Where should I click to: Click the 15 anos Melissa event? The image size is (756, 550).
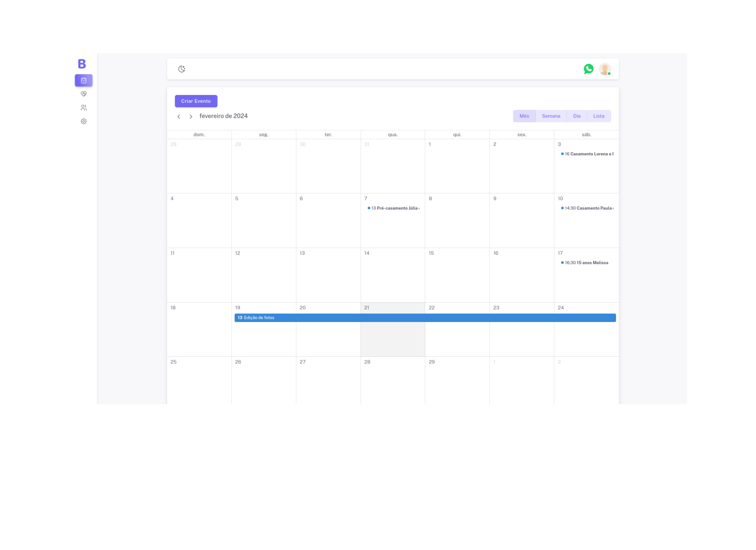click(x=586, y=263)
